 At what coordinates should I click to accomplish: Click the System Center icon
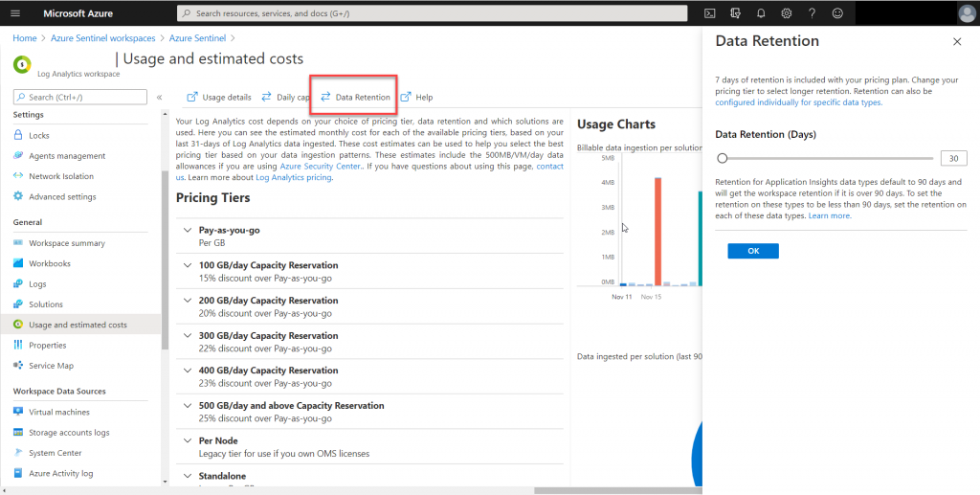[18, 453]
